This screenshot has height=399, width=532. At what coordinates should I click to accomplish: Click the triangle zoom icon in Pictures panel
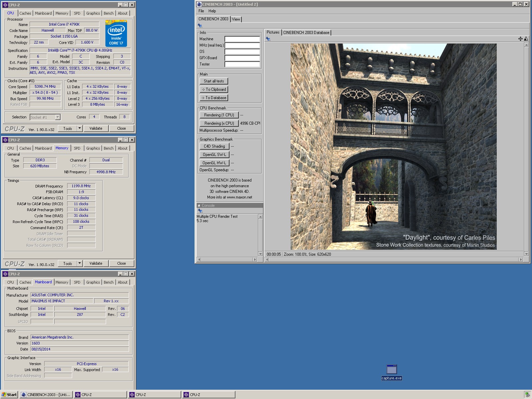[526, 39]
